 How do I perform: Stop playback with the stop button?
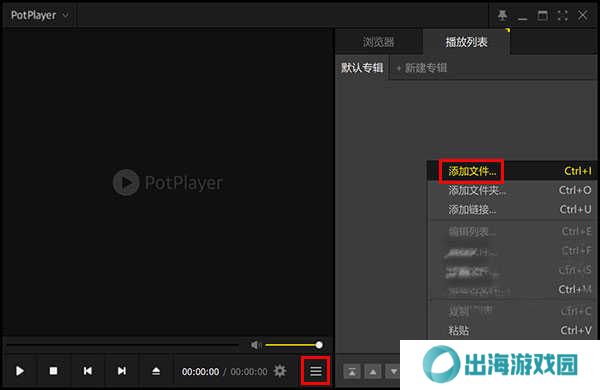54,371
